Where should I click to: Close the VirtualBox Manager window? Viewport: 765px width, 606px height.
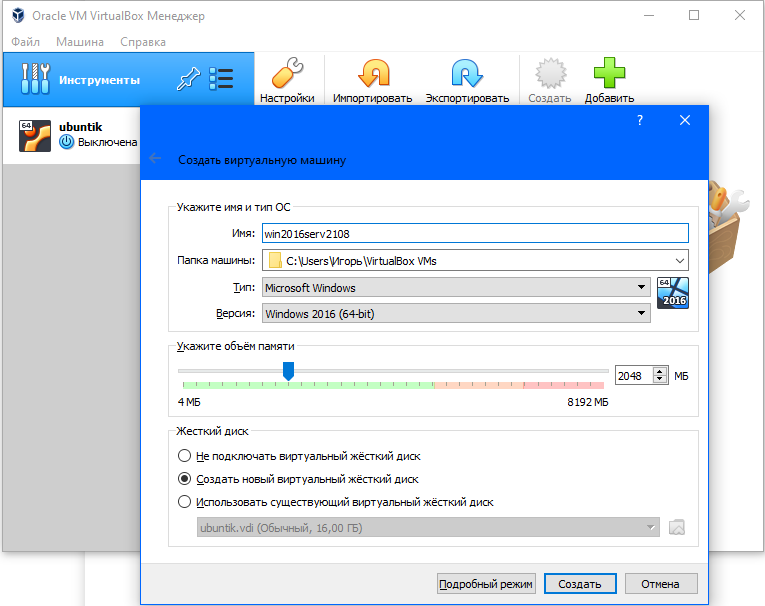pyautogui.click(x=740, y=16)
